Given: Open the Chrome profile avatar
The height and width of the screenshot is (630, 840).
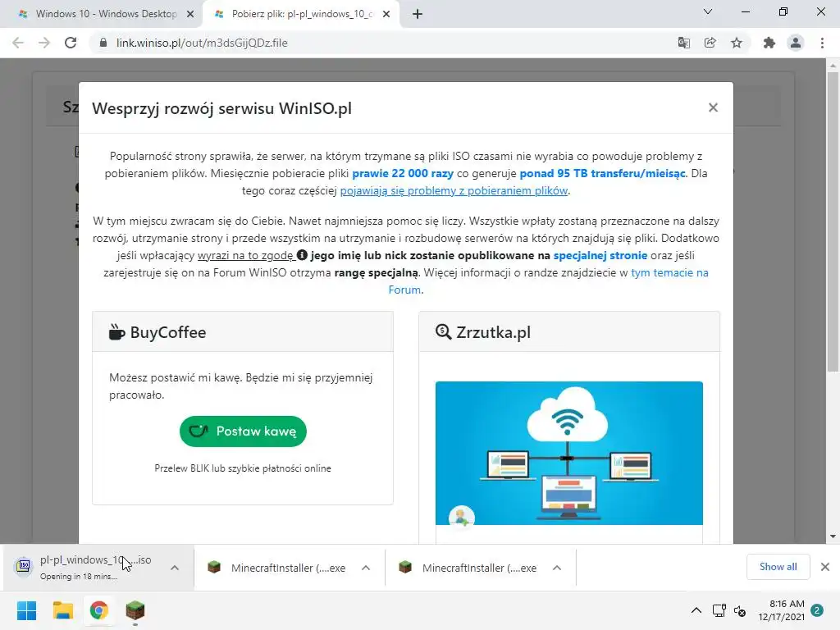Looking at the screenshot, I should [x=796, y=43].
